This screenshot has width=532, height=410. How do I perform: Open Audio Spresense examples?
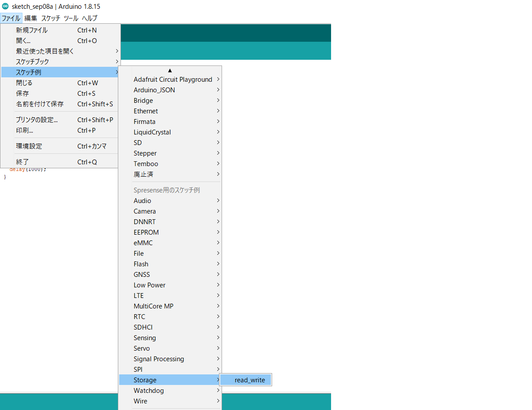pos(170,201)
